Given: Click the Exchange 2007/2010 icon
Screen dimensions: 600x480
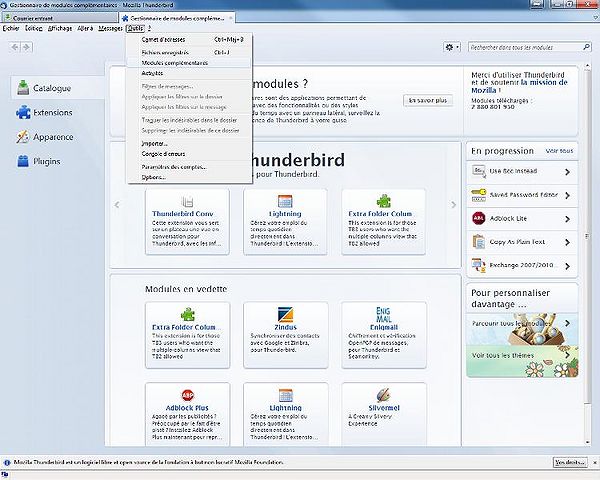Looking at the screenshot, I should (x=478, y=265).
